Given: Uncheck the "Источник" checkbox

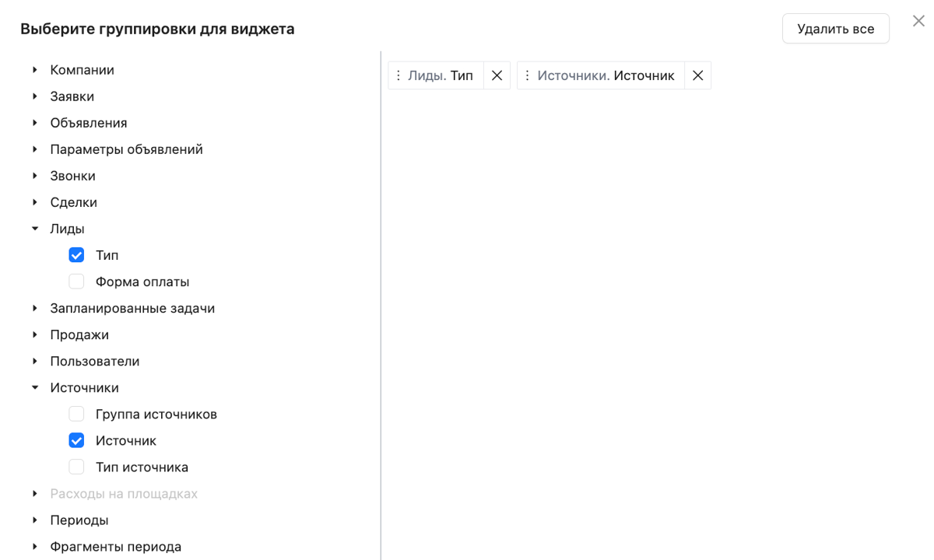Looking at the screenshot, I should pos(76,440).
